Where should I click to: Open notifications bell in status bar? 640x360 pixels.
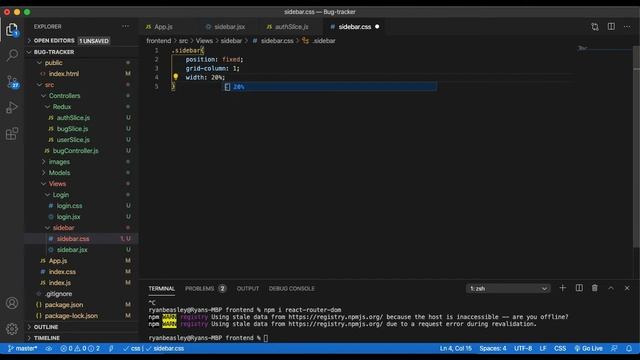click(x=629, y=349)
